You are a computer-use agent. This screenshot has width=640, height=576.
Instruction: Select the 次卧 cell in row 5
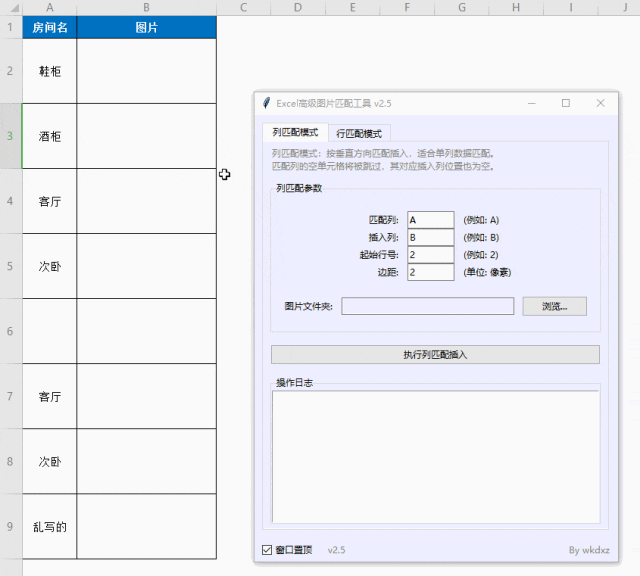pos(50,266)
